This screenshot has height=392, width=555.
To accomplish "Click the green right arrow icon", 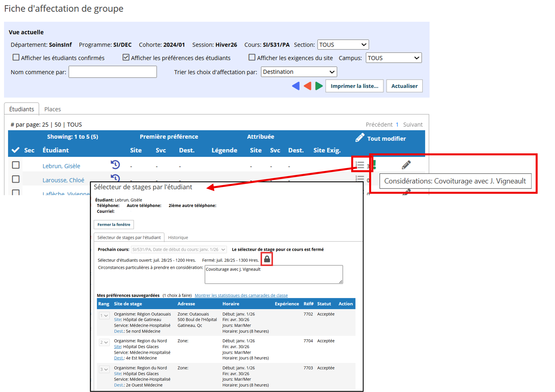I will point(319,86).
